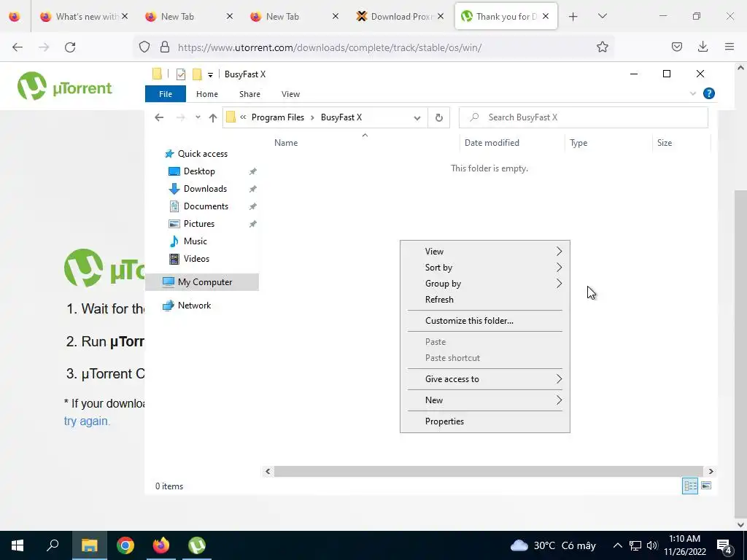This screenshot has width=747, height=560.
Task: Open Downloads in the navigation pane
Action: pos(205,189)
